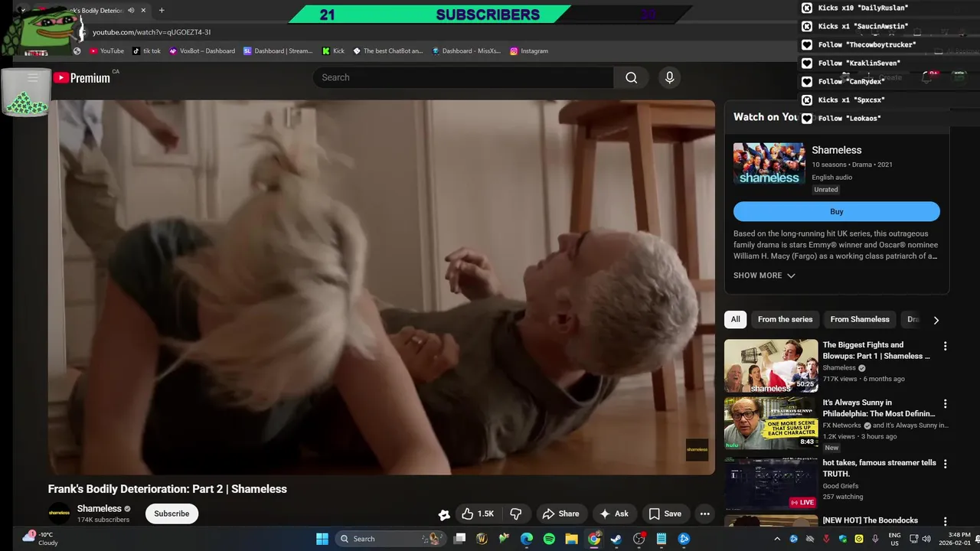Open the tik tok bookmark

pyautogui.click(x=146, y=51)
